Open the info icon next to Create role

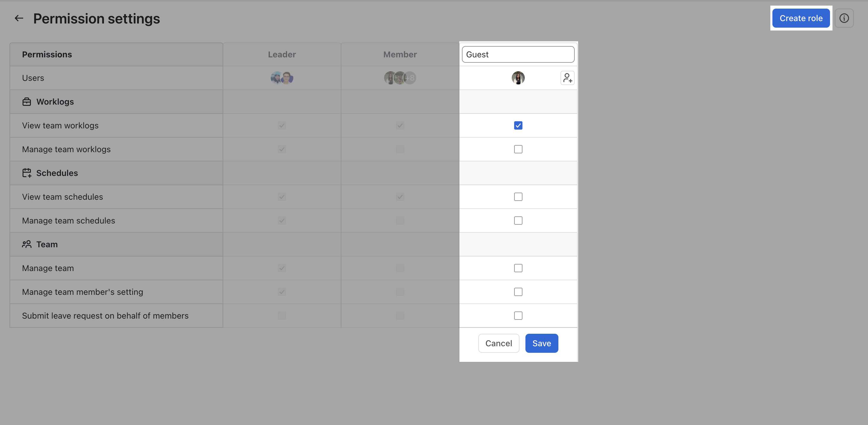click(844, 18)
